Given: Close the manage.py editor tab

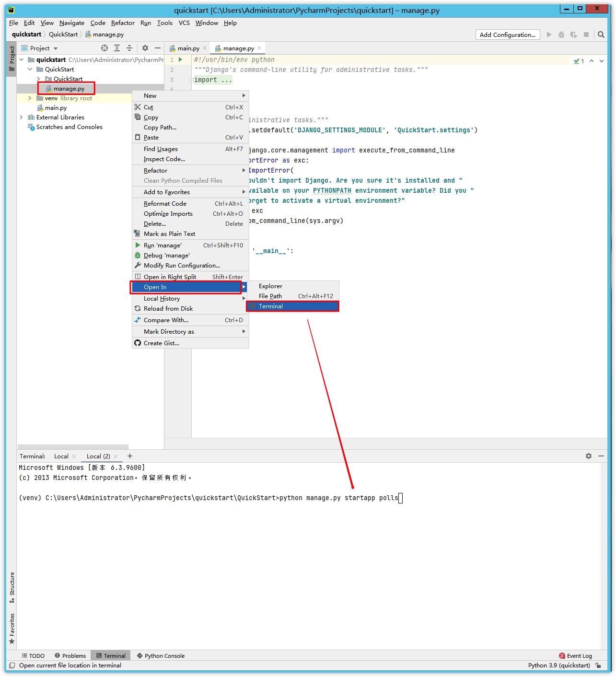Looking at the screenshot, I should pyautogui.click(x=259, y=48).
